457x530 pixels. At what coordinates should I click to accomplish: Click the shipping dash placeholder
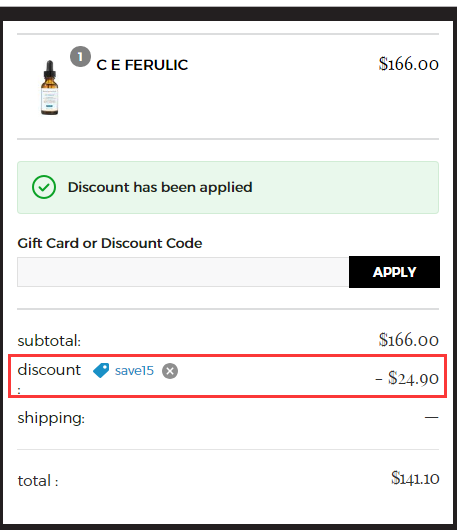coord(432,418)
